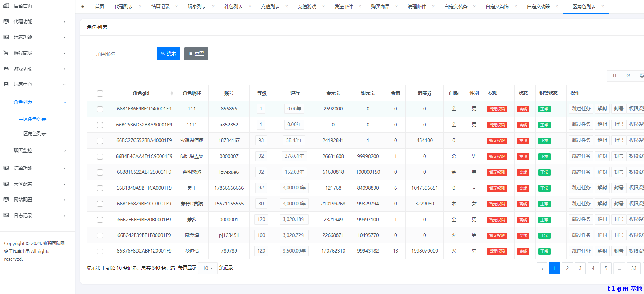The width and height of the screenshot is (644, 294).
Task: Click the blue 搜索 search button
Action: point(168,54)
